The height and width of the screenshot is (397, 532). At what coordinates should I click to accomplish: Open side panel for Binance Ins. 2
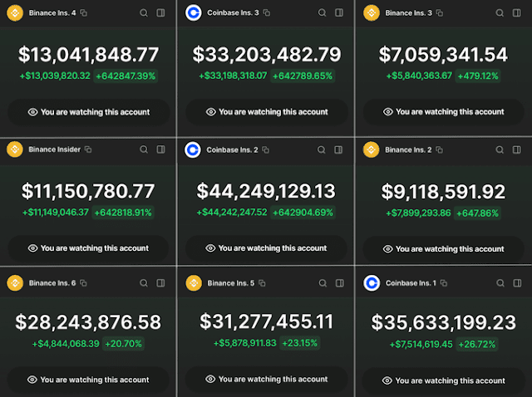click(517, 149)
